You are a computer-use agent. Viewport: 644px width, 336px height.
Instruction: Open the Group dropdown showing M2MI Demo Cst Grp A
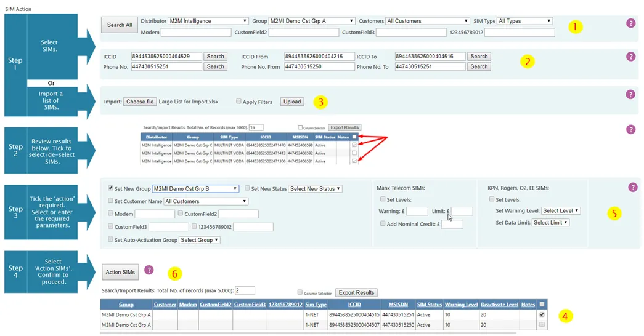click(x=312, y=21)
